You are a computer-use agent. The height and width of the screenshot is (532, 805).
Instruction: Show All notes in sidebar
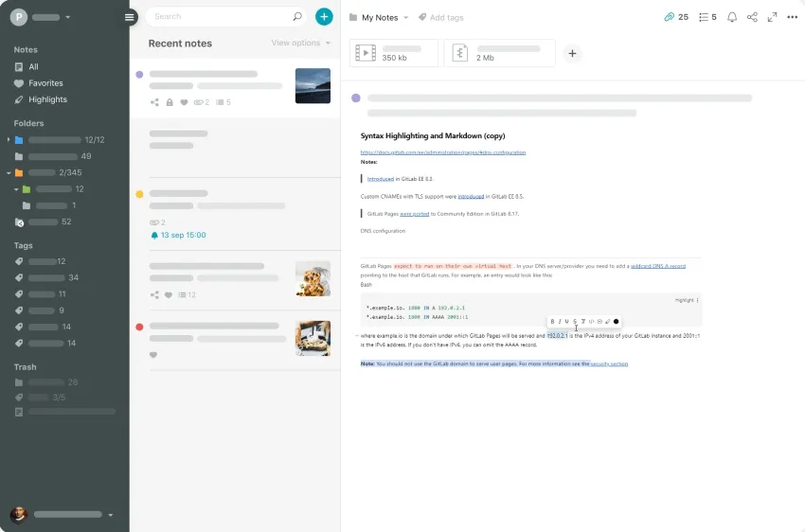[27, 66]
